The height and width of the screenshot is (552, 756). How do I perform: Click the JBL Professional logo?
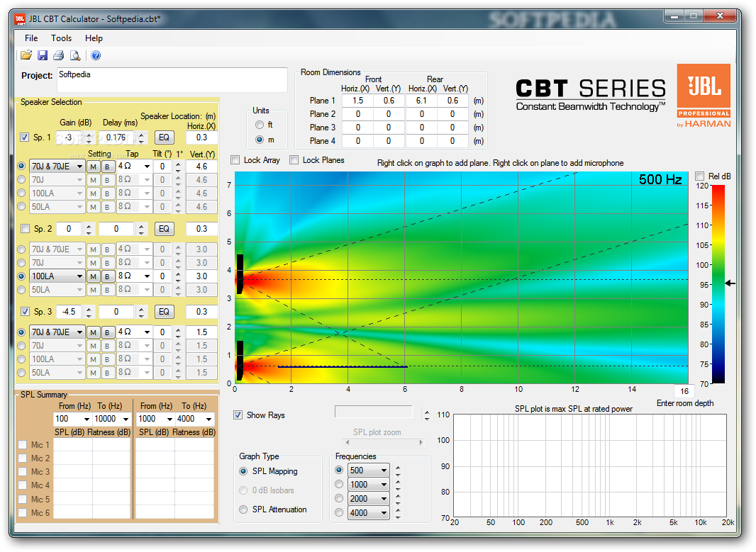(x=704, y=96)
